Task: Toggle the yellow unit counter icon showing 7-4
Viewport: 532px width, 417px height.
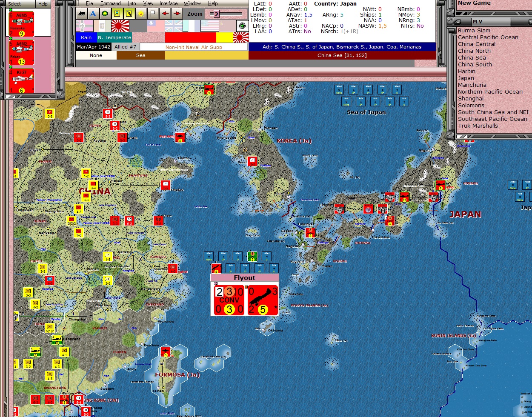Action: [x=117, y=14]
